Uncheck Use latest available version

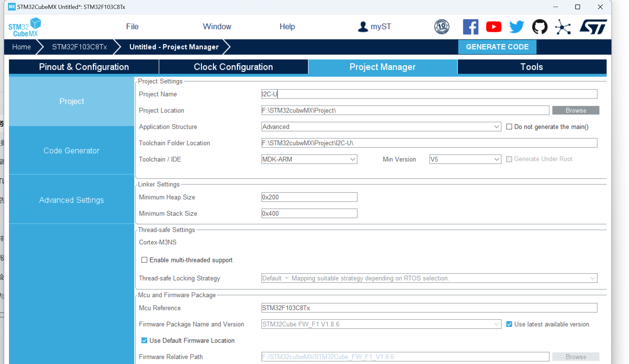point(509,324)
